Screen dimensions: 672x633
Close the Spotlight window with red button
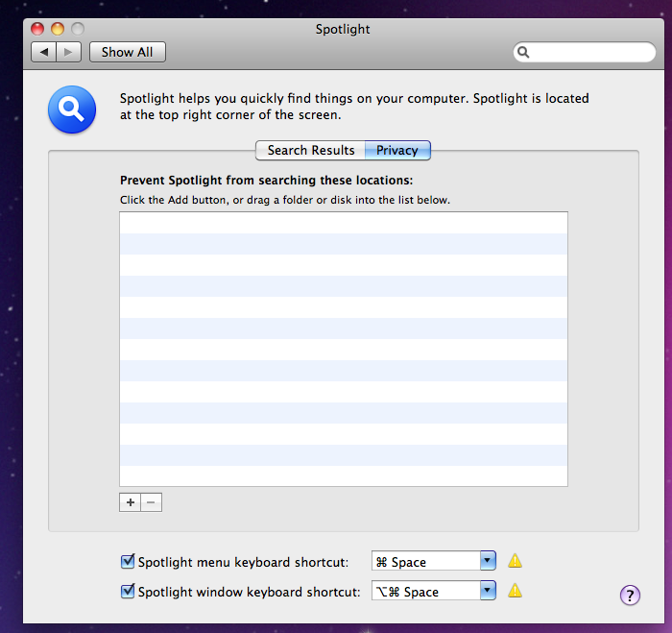37,29
